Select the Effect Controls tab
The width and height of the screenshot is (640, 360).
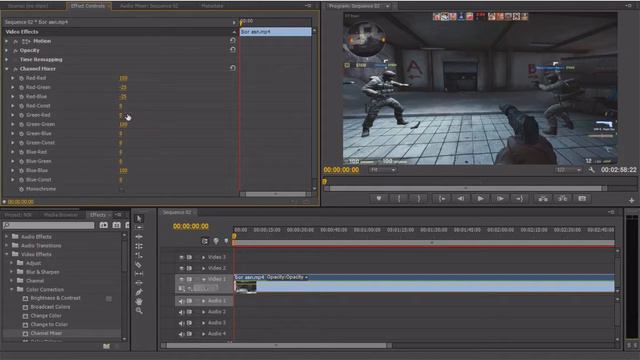(x=88, y=6)
